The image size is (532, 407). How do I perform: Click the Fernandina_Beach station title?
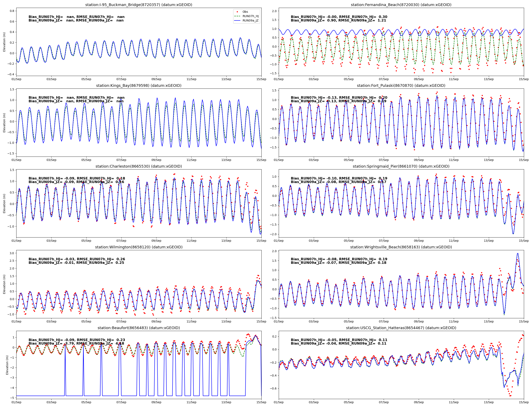coord(401,5)
